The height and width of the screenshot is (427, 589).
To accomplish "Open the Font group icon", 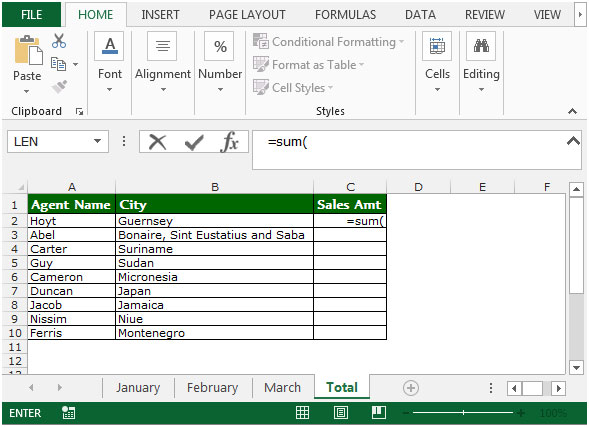I will (x=109, y=46).
